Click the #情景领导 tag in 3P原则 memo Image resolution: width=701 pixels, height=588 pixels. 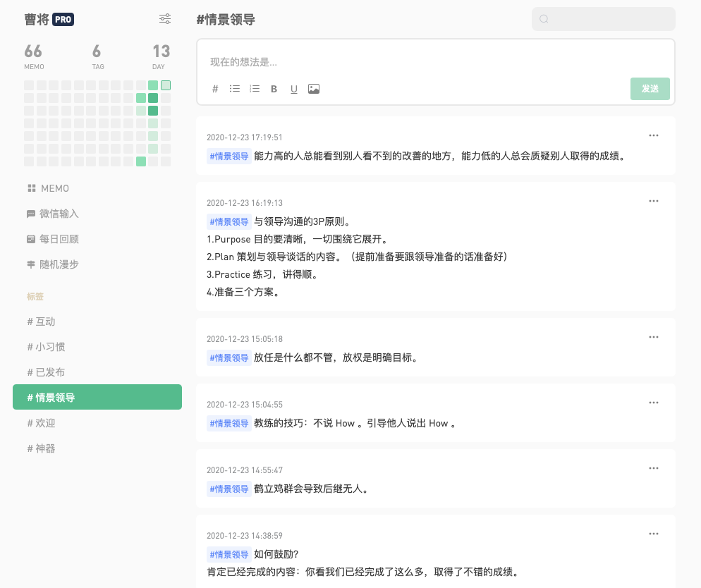tap(229, 221)
